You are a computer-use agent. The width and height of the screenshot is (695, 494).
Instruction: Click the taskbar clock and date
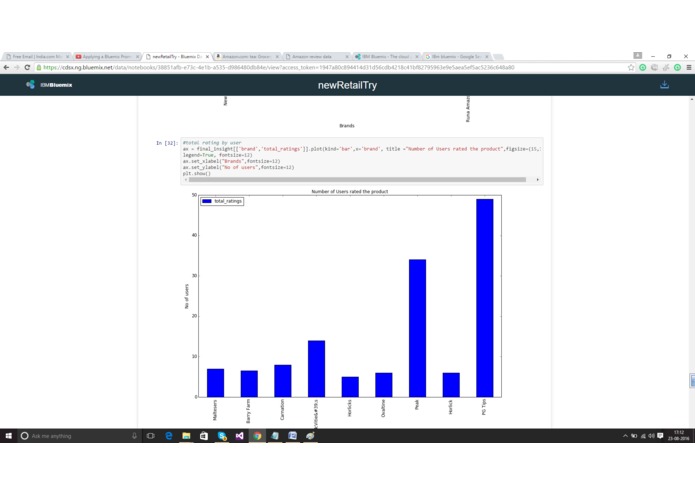(x=679, y=436)
